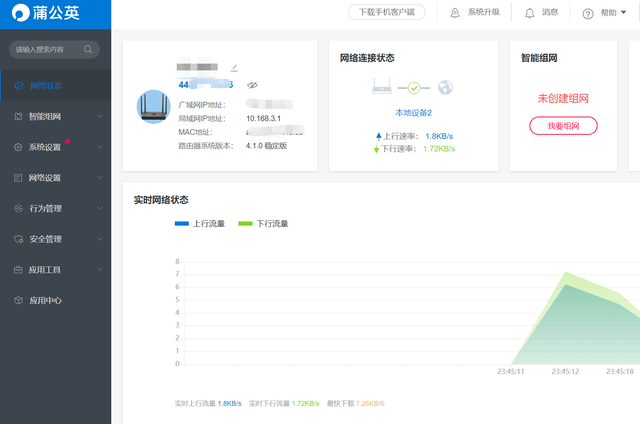Click the green connection check icon
The image size is (640, 424).
(414, 88)
